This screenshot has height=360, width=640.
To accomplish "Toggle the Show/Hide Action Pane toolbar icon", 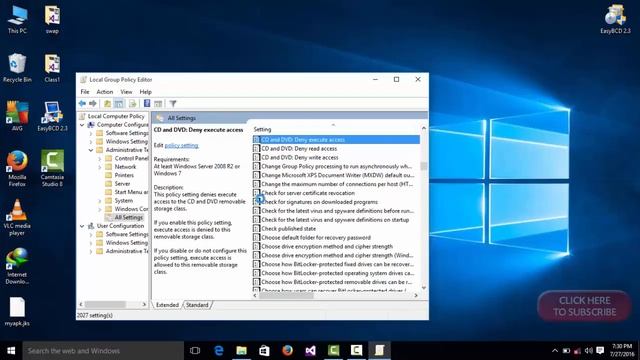I will click(x=158, y=104).
